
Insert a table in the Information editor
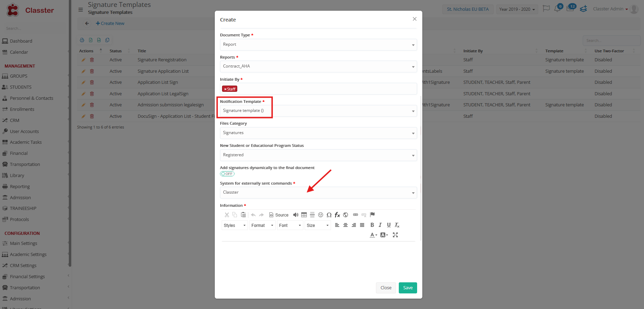304,215
